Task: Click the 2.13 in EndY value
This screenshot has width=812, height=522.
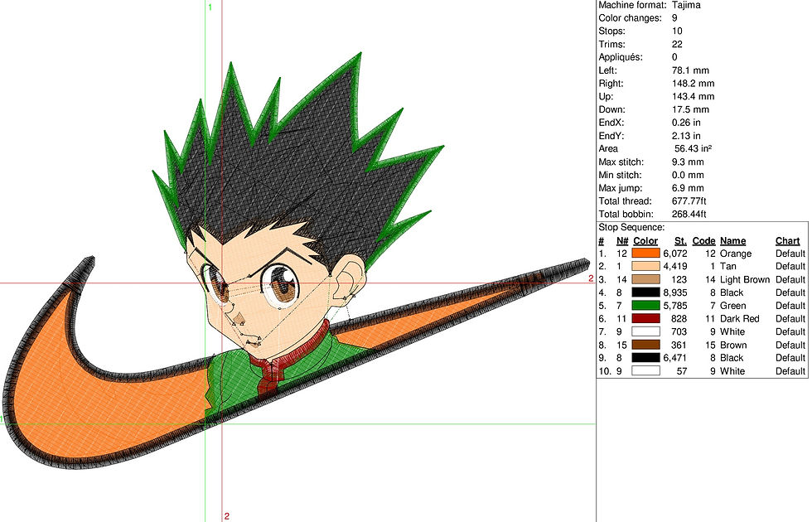Action: click(686, 136)
